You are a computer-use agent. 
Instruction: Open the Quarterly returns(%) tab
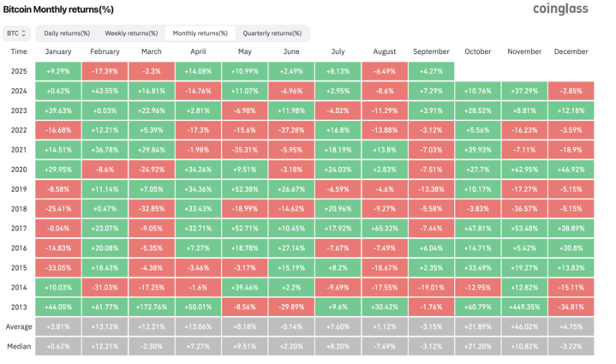tap(270, 33)
